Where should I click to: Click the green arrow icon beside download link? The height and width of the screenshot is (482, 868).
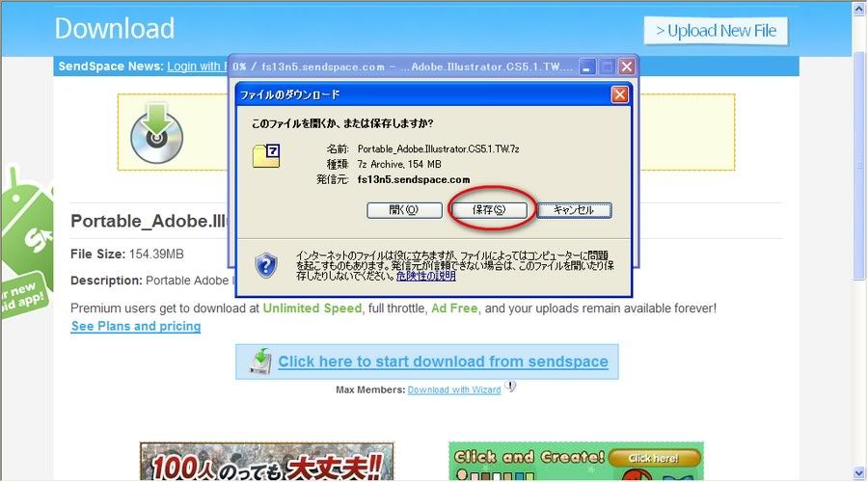pyautogui.click(x=260, y=361)
